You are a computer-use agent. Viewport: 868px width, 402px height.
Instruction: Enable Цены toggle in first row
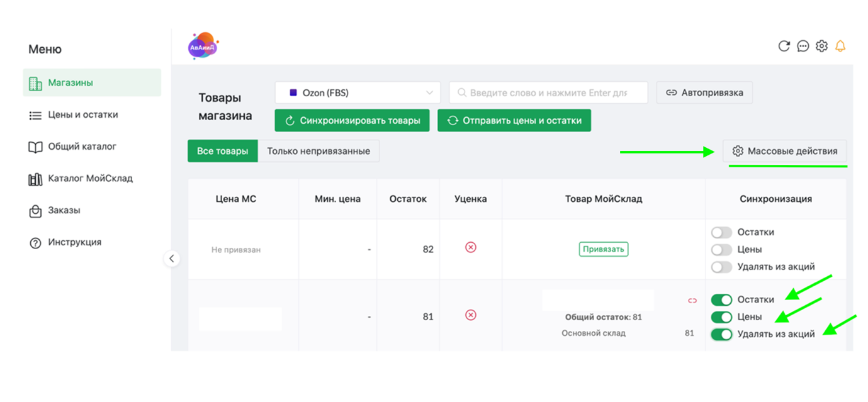tap(721, 250)
